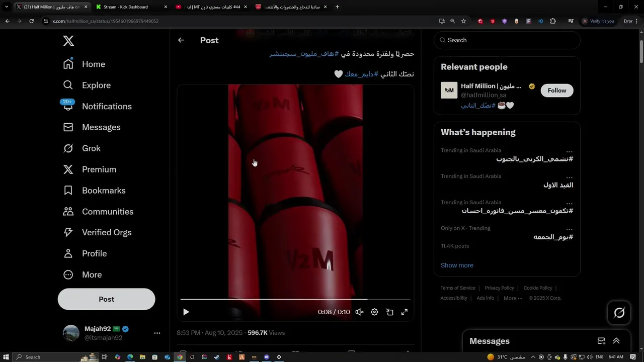Image resolution: width=644 pixels, height=362 pixels.
Task: Expand the footer More ··· menu
Action: [513, 298]
